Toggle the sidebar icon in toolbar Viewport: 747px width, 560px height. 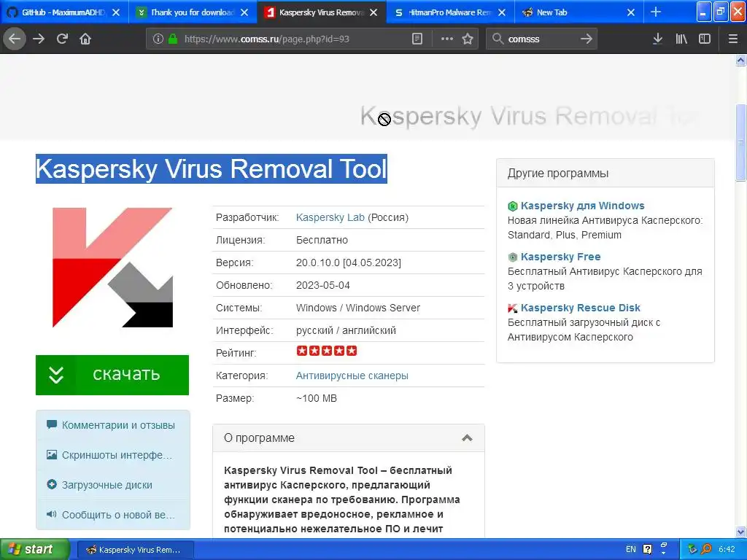705,39
